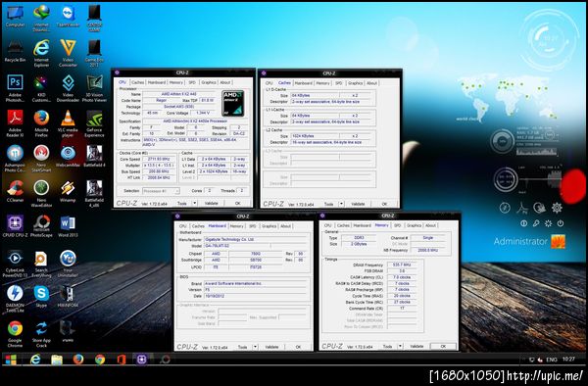The image size is (588, 386).
Task: Click the compass icon in desktop widget
Action: [x=505, y=208]
